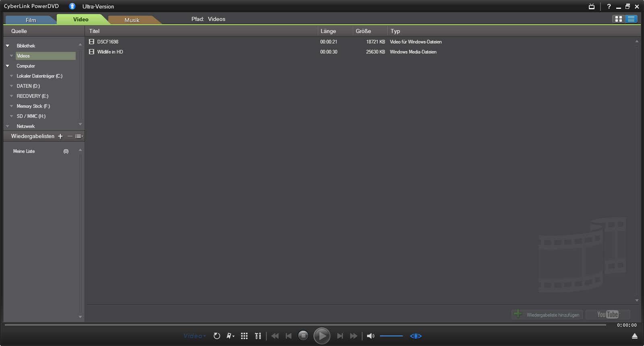Select the Wildlife in HD video
This screenshot has height=346, width=644.
tap(110, 52)
